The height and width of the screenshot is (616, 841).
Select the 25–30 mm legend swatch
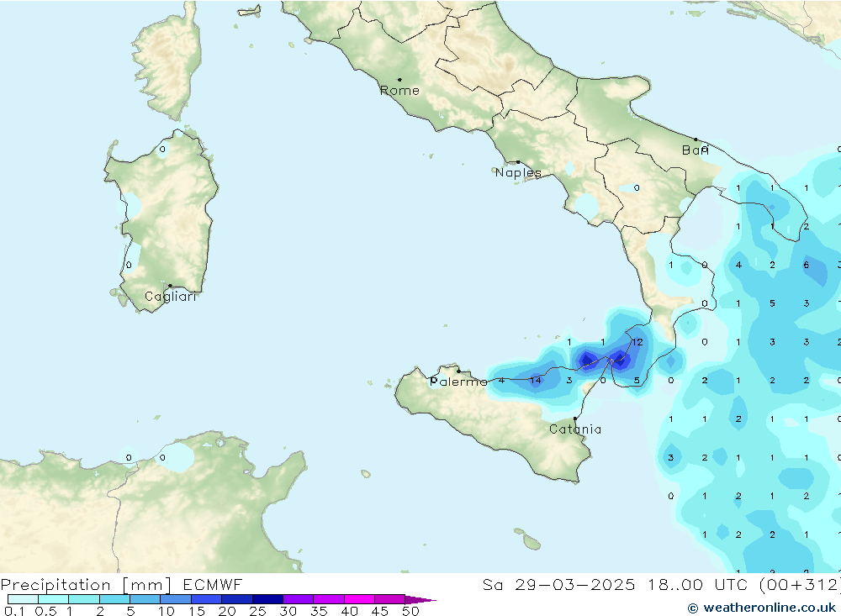click(267, 599)
